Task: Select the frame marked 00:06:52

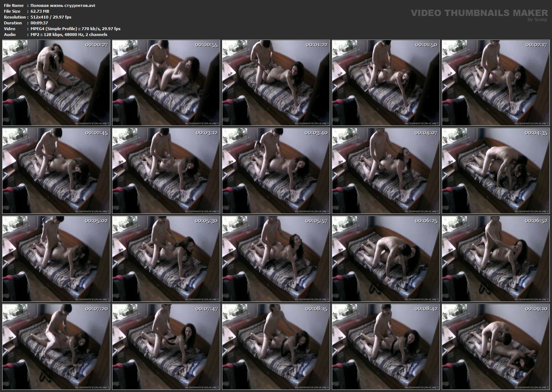Action: point(496,259)
